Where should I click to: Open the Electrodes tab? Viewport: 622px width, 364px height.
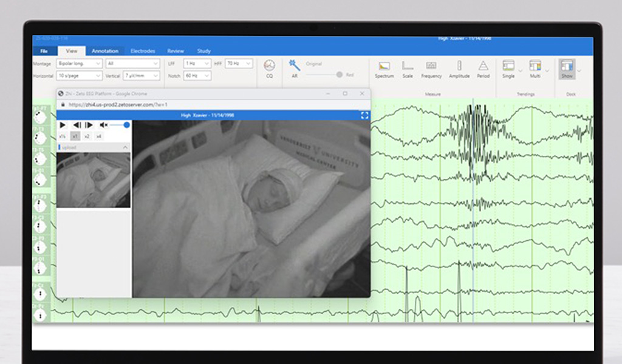point(143,51)
